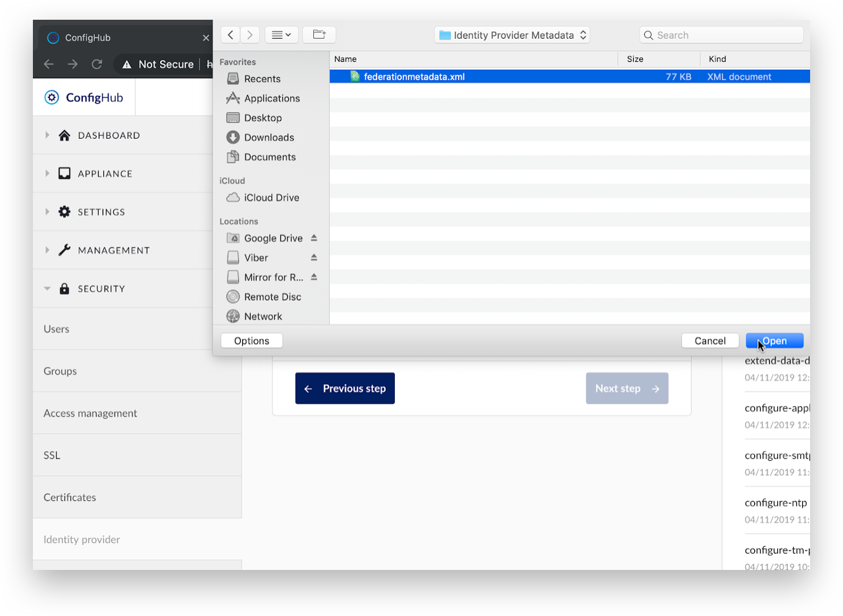
Task: Create a new folder in dialog
Action: 319,35
